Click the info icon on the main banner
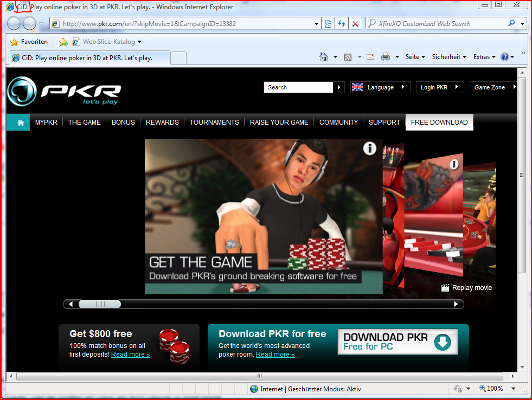 coord(369,149)
